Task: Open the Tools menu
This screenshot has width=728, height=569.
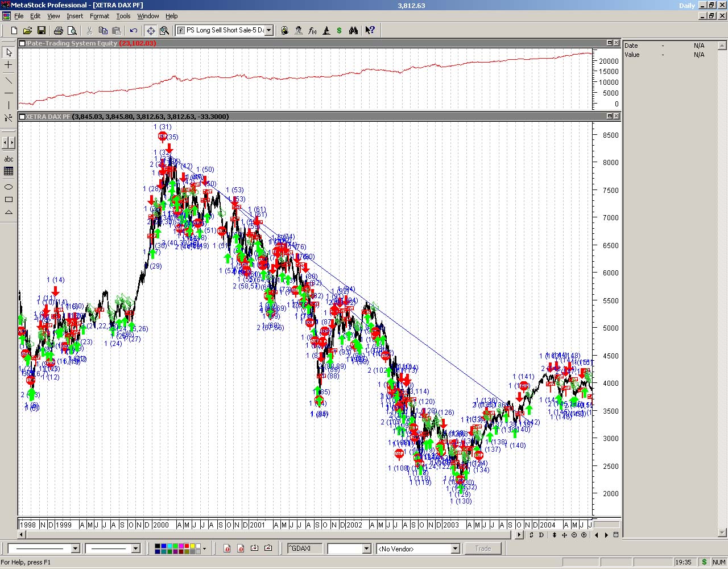Action: pos(123,16)
